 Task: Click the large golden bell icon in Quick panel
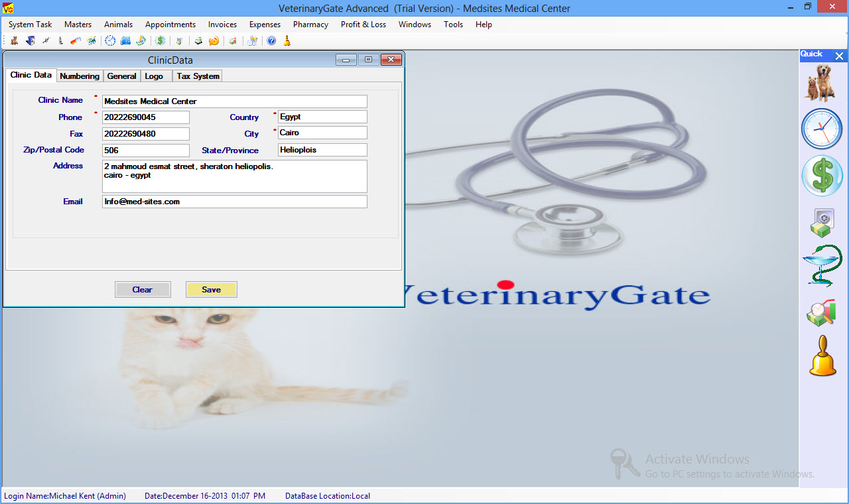tap(822, 357)
